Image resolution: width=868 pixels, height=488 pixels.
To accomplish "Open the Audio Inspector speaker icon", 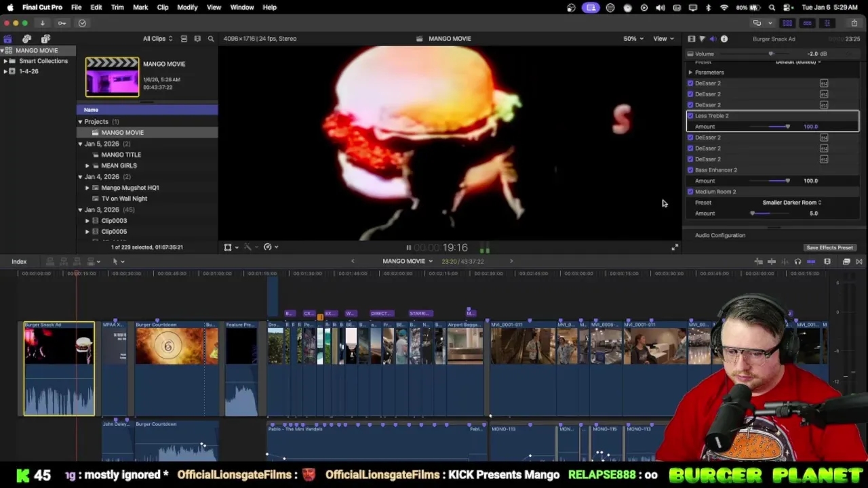I will [713, 39].
